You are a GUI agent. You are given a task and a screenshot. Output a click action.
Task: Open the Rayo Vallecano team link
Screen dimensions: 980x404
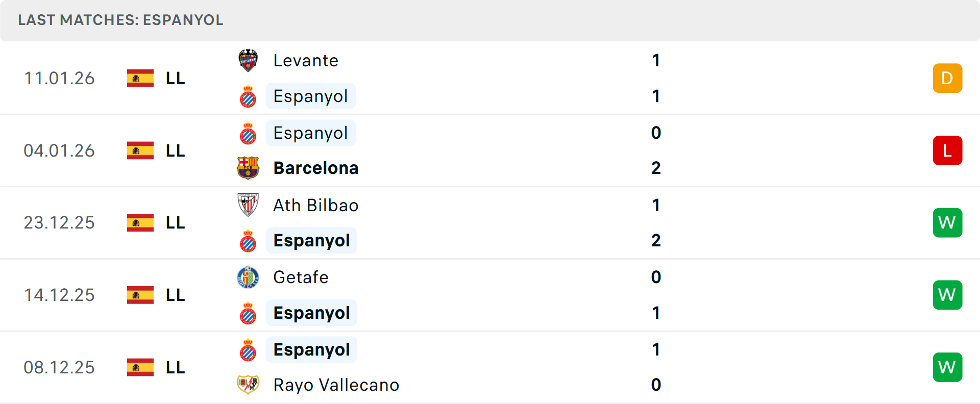tap(336, 385)
